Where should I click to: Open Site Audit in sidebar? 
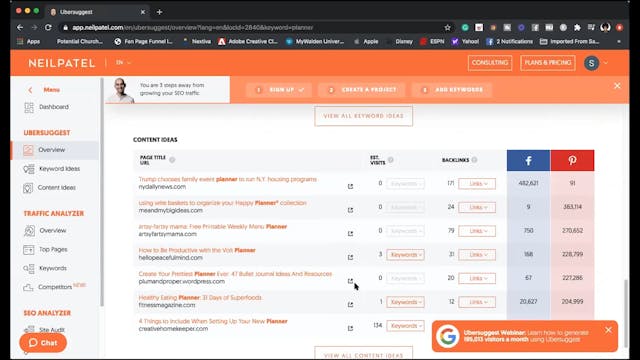(x=52, y=329)
